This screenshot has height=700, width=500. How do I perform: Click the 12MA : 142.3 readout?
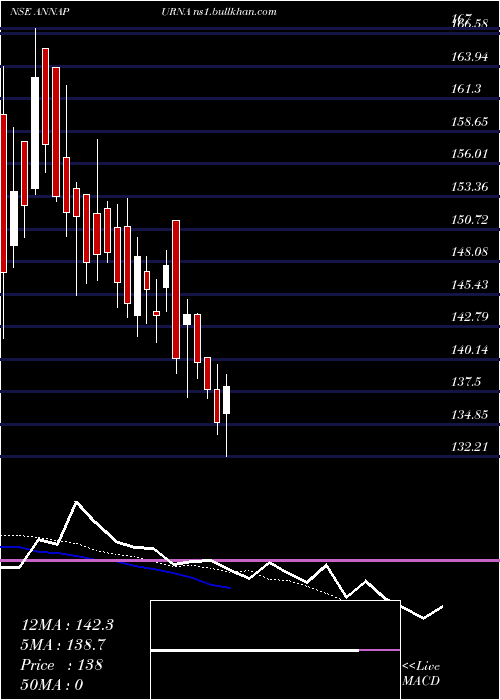pos(67,625)
